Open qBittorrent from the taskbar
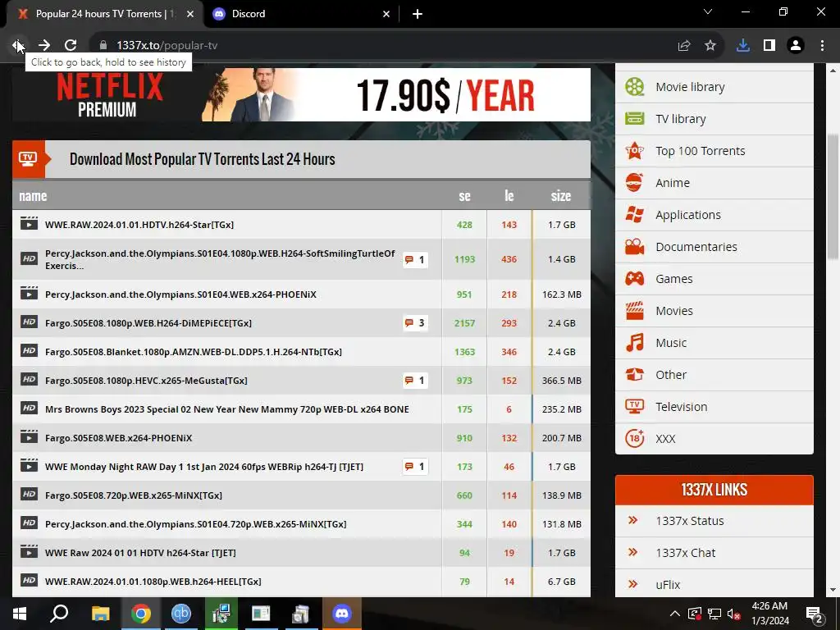 coord(181,614)
